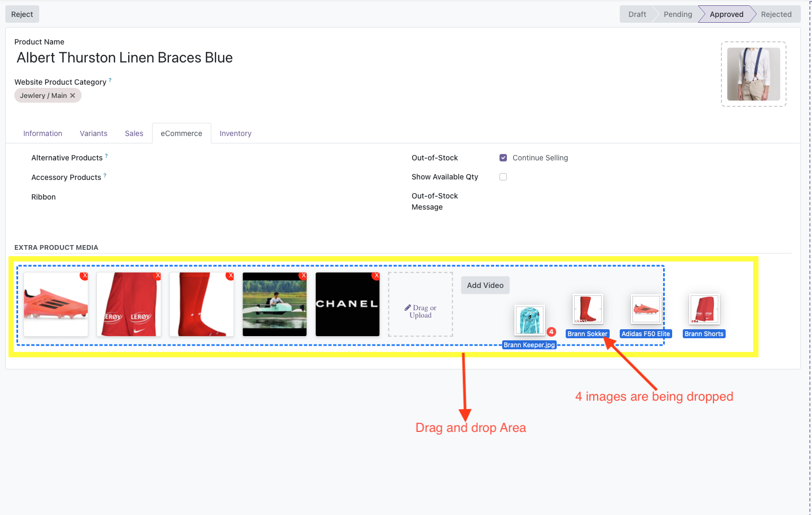Select the Adidas F50 Elite file icon
The image size is (812, 515).
point(646,309)
